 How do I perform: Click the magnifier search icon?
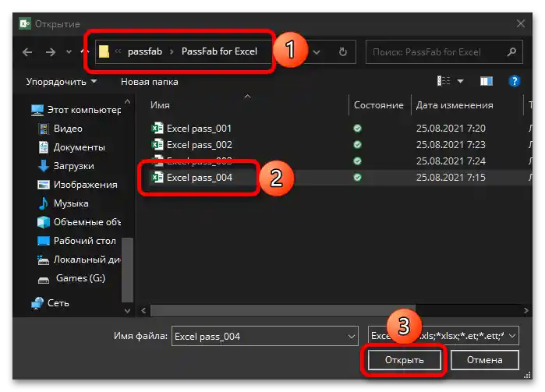(511, 52)
